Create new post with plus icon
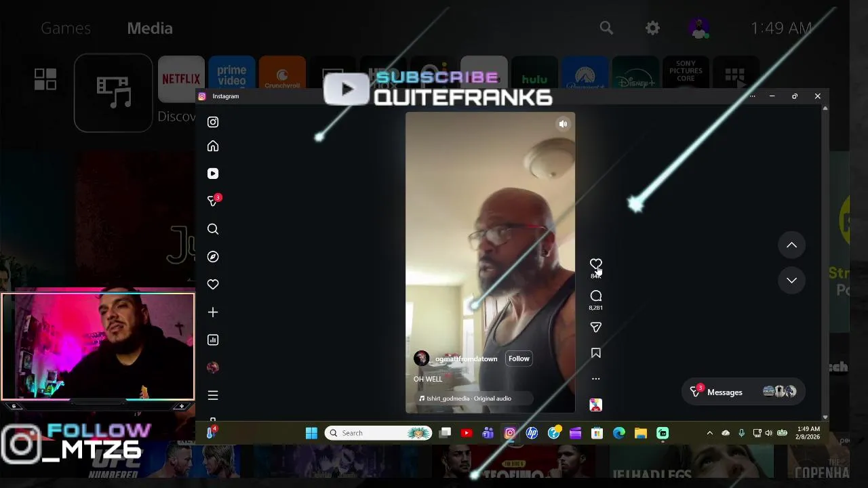Image resolution: width=868 pixels, height=488 pixels. 213,312
